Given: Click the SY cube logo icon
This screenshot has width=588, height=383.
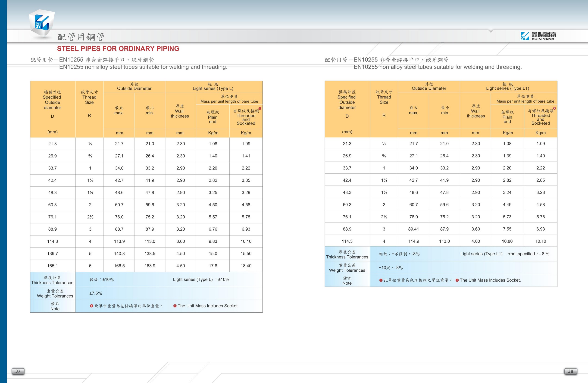Looking at the screenshot, I should 42,23.
